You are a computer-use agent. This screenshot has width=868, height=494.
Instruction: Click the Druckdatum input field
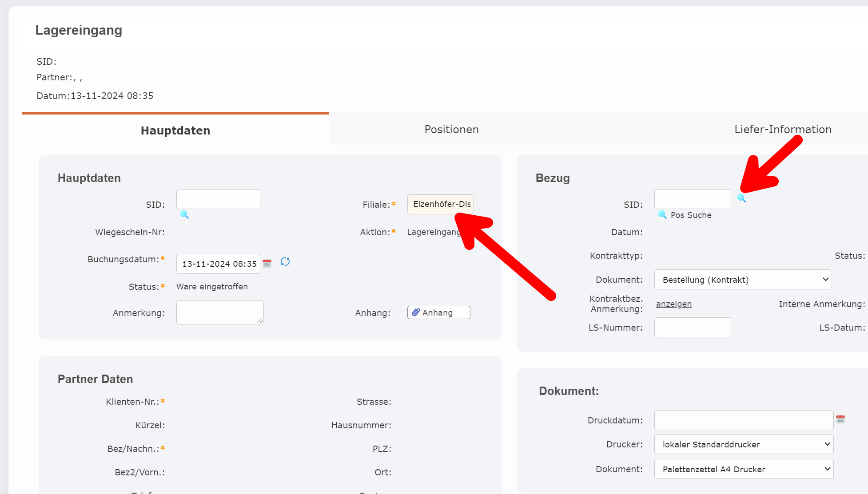[x=743, y=419]
